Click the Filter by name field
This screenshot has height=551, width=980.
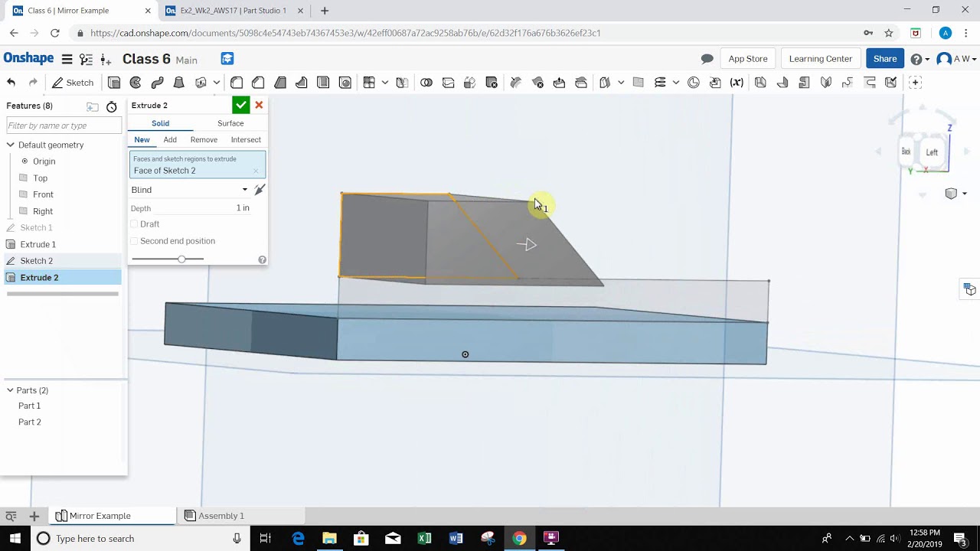[63, 126]
